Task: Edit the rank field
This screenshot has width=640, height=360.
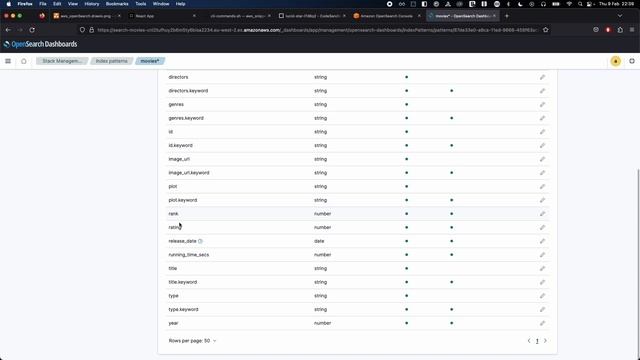Action: (x=542, y=214)
